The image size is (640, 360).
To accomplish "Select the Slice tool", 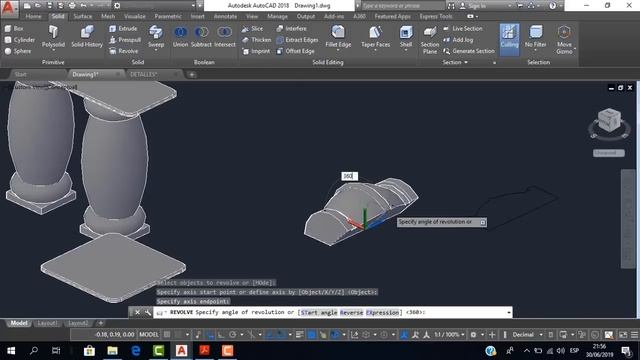I will (252, 29).
